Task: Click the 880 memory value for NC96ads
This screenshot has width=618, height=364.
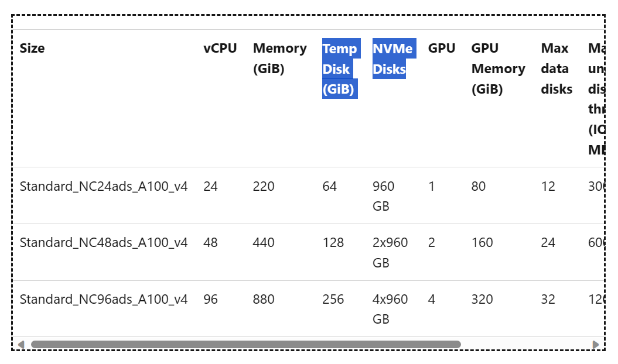Action: tap(264, 299)
